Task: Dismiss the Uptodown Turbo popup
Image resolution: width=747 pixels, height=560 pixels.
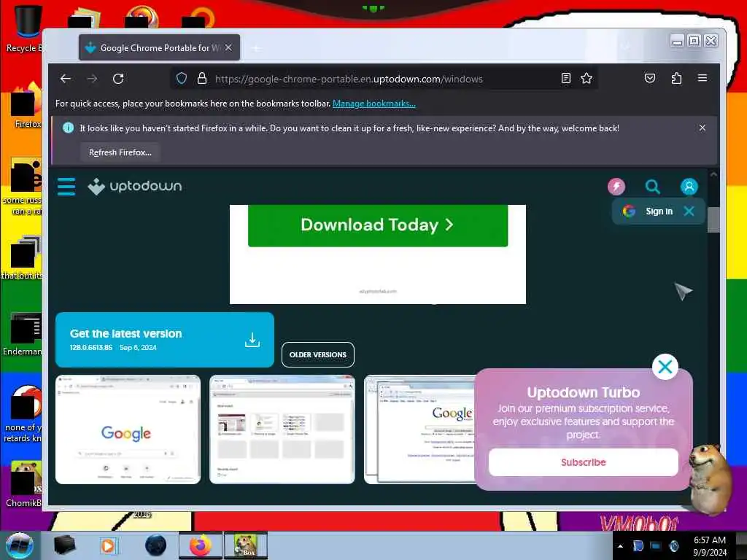Action: click(665, 367)
